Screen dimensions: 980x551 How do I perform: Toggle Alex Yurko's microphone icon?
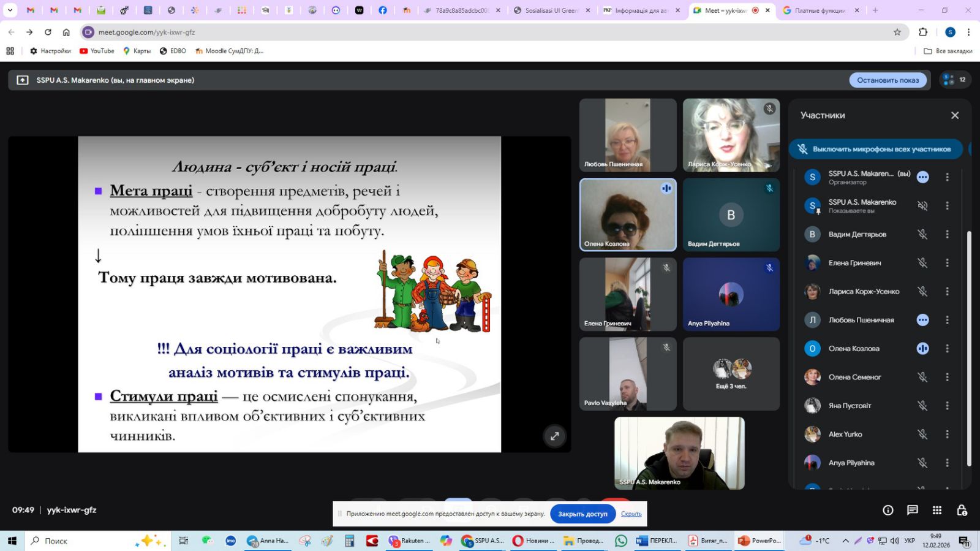(x=922, y=435)
